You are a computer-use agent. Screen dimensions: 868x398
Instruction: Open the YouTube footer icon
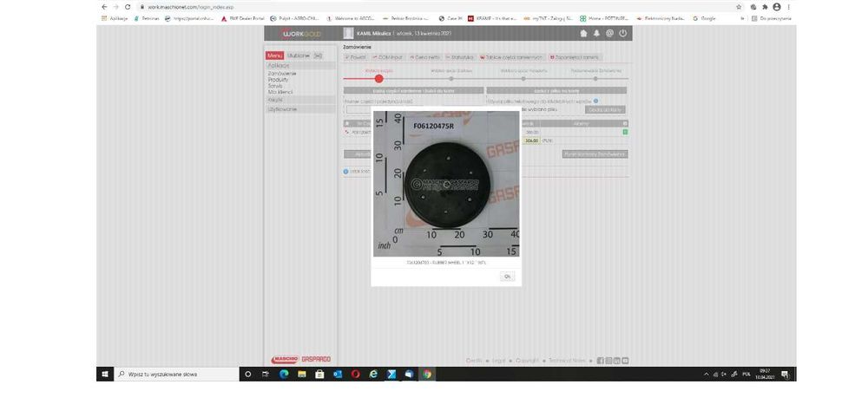(625, 361)
